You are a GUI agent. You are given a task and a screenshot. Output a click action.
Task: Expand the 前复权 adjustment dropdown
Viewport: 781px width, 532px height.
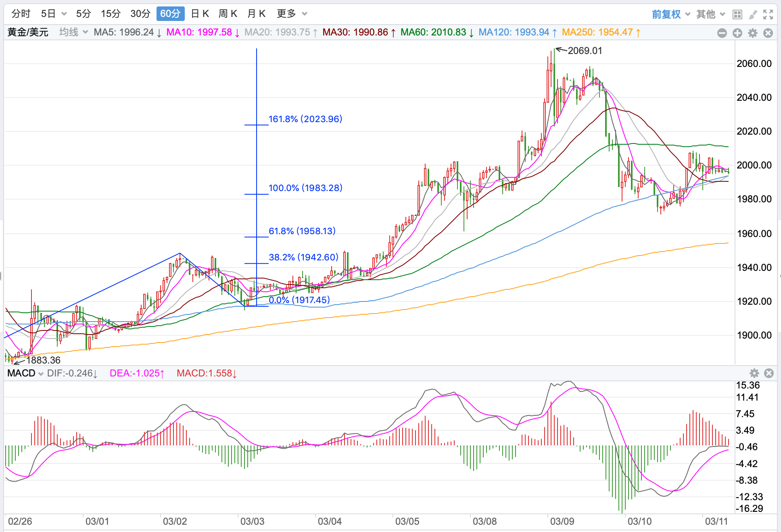tap(671, 15)
